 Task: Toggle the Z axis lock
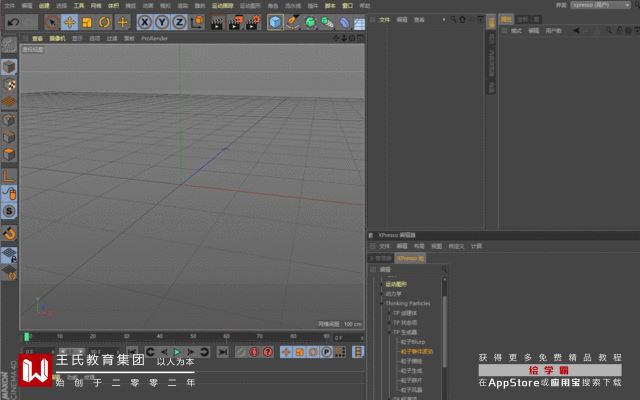click(x=179, y=22)
